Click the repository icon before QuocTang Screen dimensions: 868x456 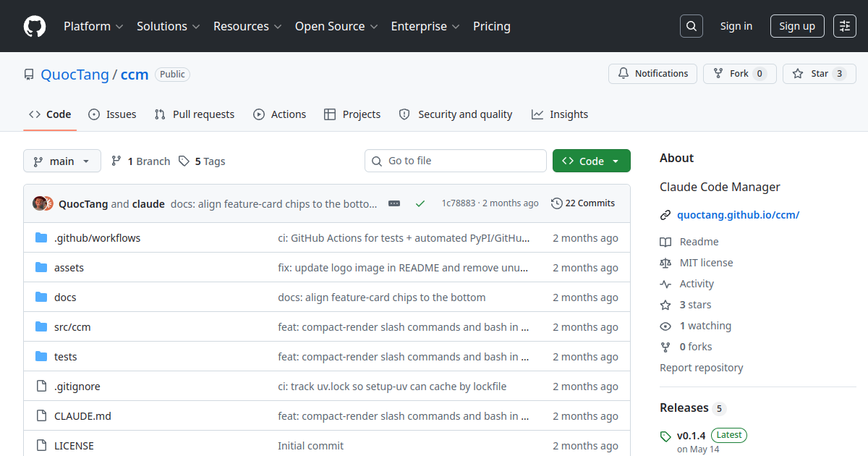(x=29, y=75)
